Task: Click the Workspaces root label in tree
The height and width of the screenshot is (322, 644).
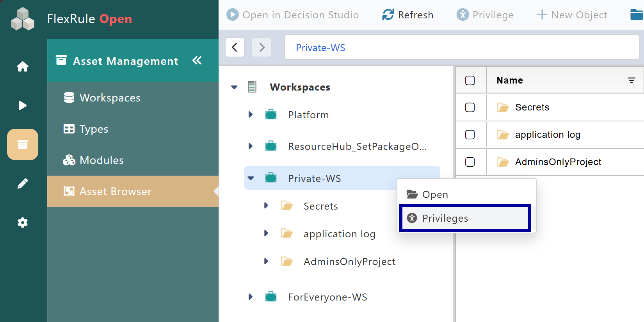Action: point(300,87)
